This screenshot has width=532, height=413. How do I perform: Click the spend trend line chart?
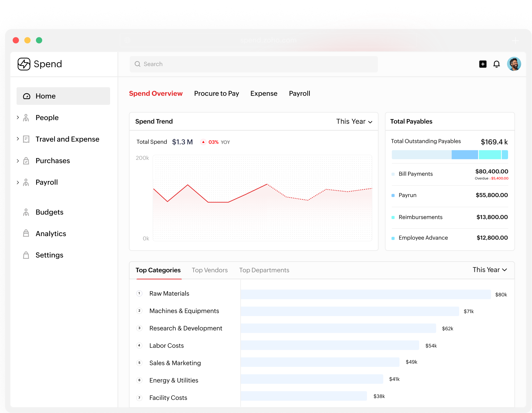263,198
